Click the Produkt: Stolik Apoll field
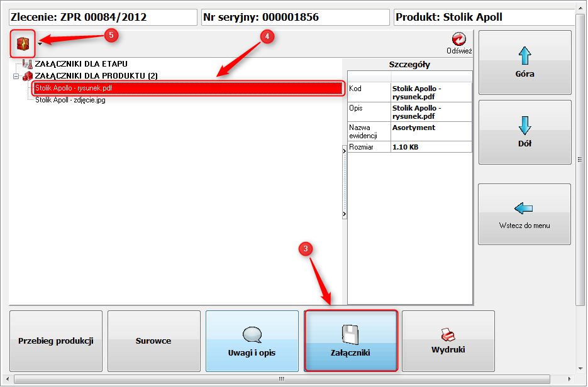 pyautogui.click(x=484, y=17)
